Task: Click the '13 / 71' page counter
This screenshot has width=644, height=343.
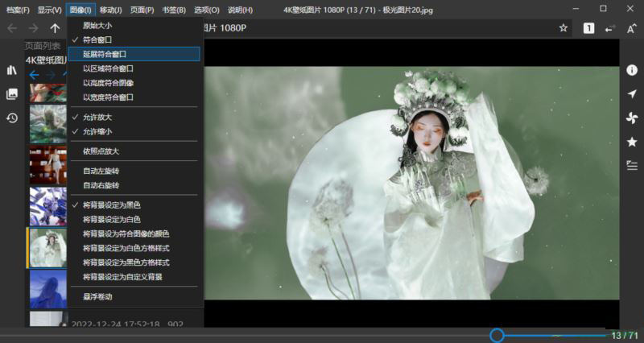Action: 625,335
